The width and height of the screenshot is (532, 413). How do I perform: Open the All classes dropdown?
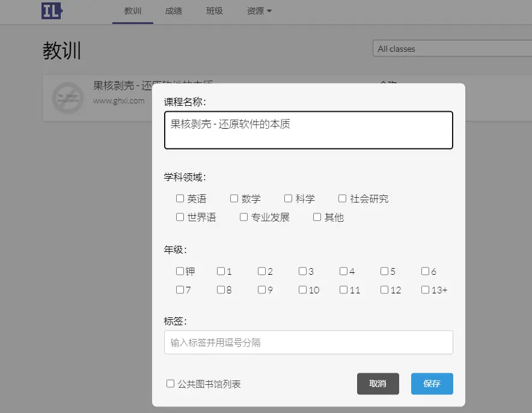(452, 49)
